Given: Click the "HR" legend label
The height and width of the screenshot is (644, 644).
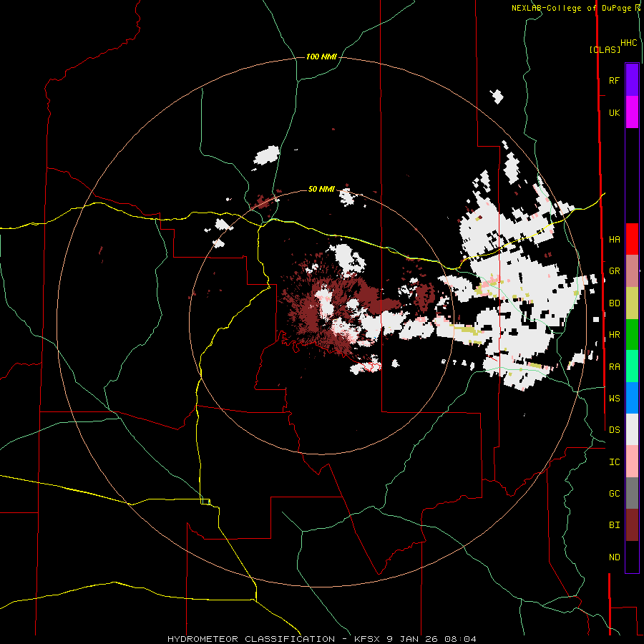Looking at the screenshot, I should (x=614, y=335).
